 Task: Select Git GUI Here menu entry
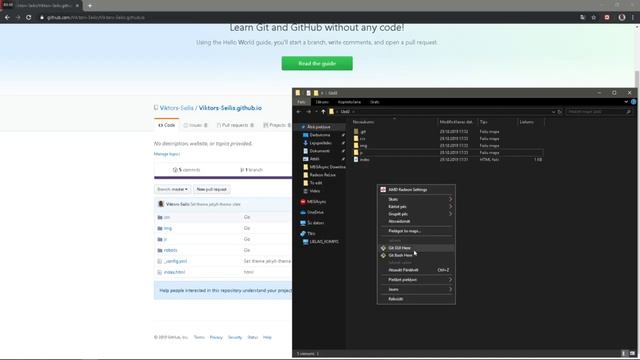(x=416, y=248)
